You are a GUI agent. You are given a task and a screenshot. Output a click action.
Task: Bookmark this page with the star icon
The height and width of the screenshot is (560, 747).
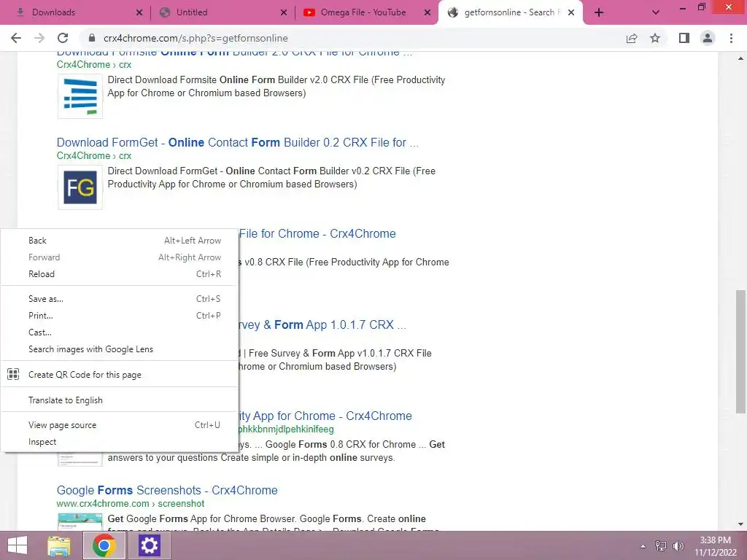[655, 38]
